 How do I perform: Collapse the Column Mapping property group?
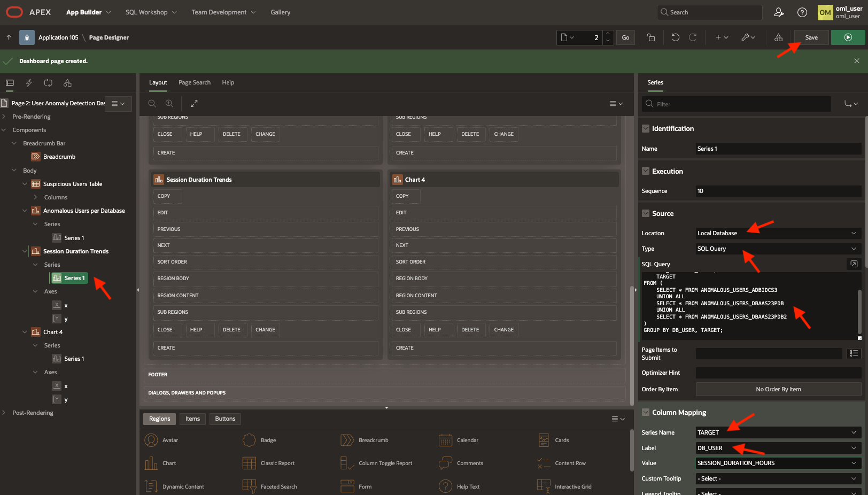646,413
